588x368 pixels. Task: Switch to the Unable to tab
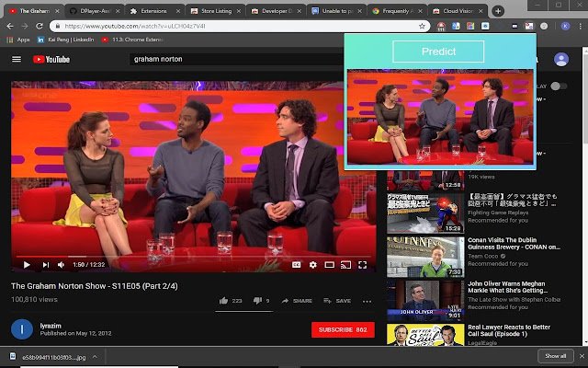coord(336,11)
